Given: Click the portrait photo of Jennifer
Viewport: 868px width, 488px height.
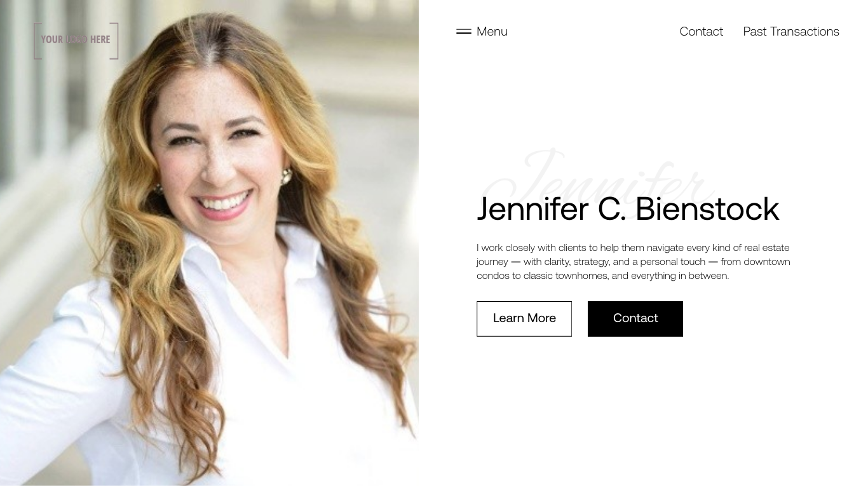Looking at the screenshot, I should click(x=209, y=243).
